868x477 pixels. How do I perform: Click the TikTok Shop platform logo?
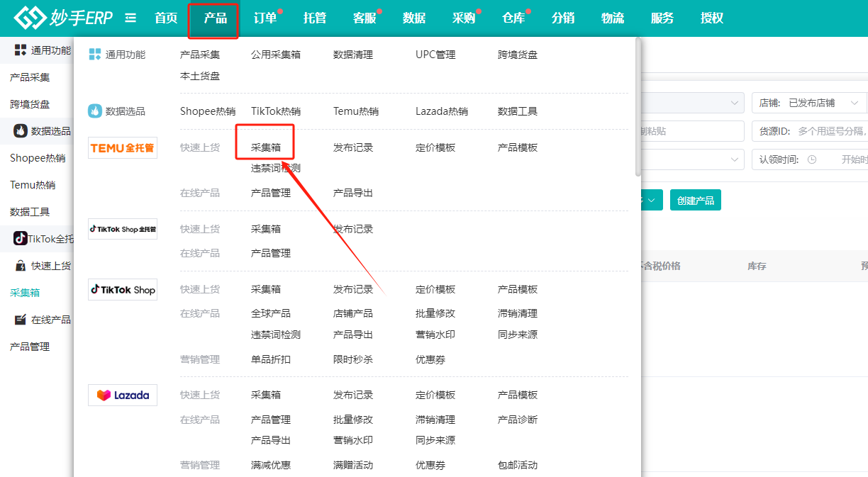pyautogui.click(x=123, y=289)
